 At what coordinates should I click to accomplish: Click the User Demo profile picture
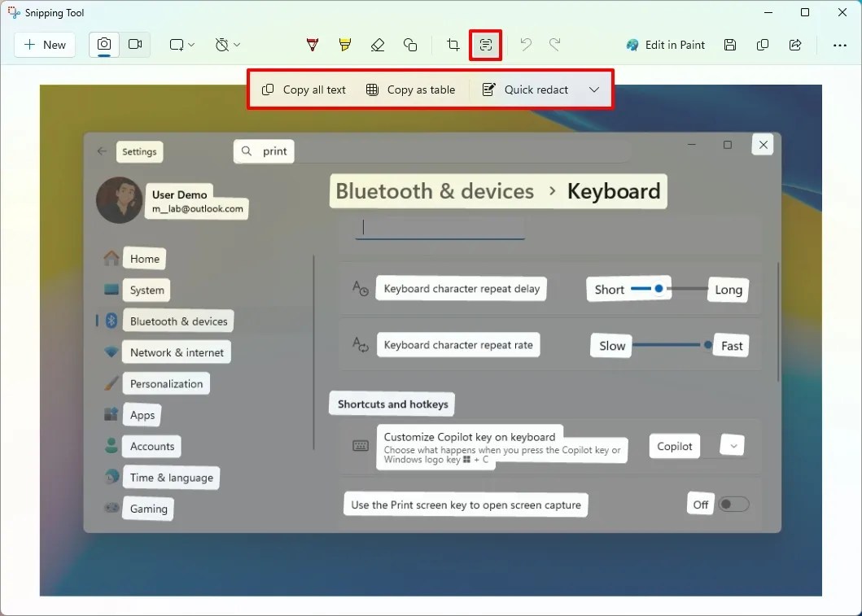click(120, 200)
